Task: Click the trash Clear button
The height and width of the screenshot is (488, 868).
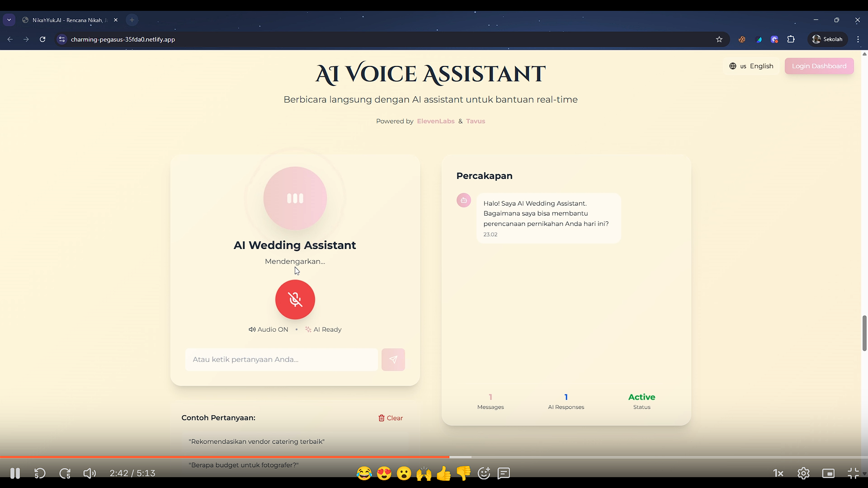Action: 391,418
